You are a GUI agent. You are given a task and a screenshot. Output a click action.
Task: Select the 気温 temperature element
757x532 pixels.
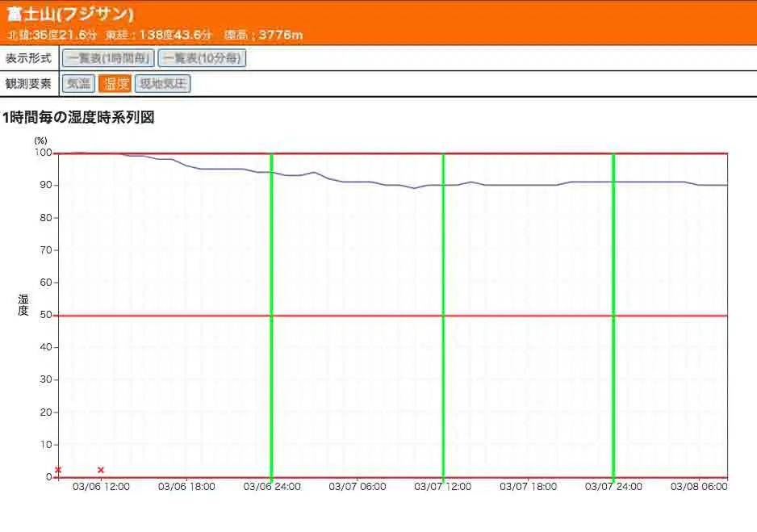[78, 83]
